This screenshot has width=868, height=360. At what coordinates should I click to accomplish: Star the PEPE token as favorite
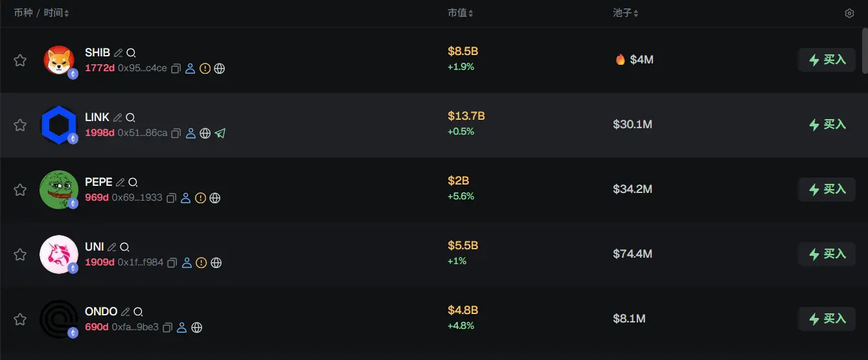coord(20,190)
